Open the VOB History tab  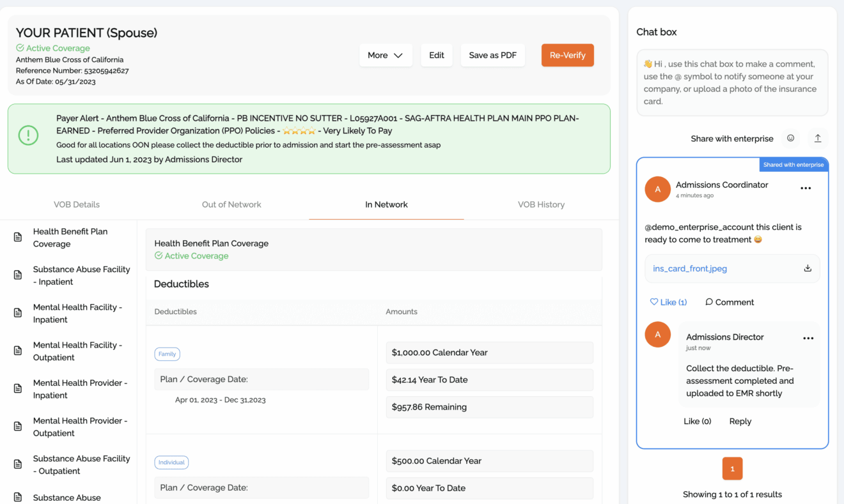click(x=541, y=204)
